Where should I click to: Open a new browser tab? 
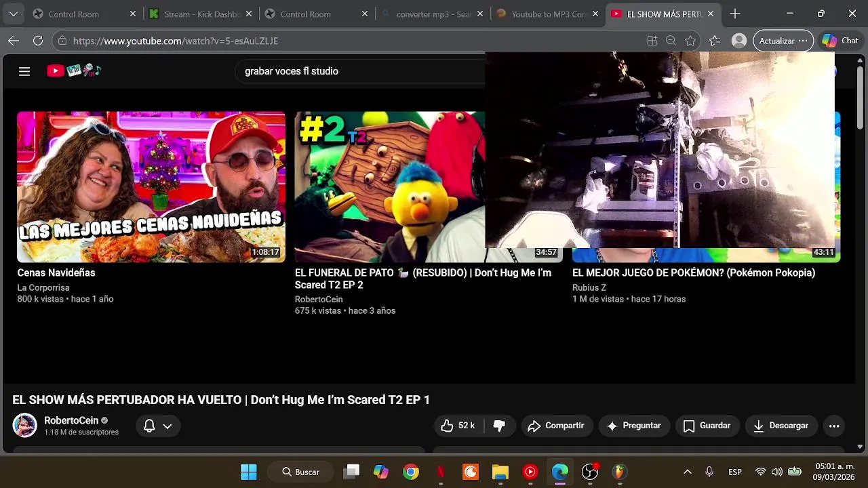click(x=735, y=14)
